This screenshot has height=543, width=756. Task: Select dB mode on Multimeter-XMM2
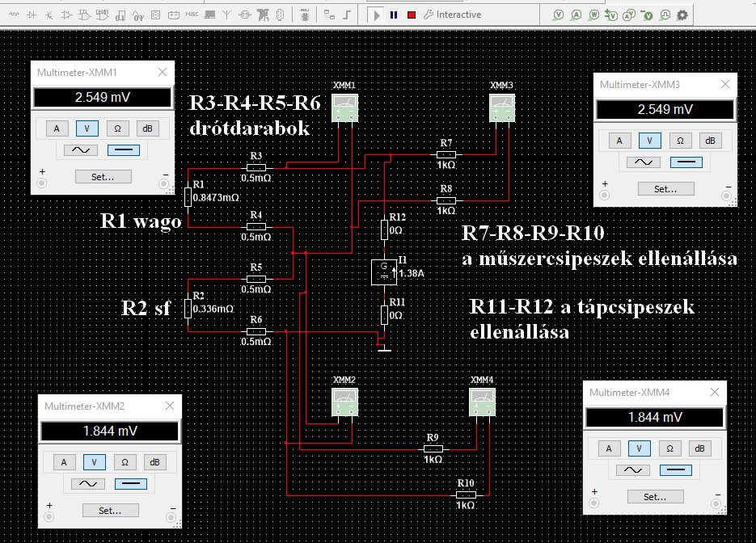pyautogui.click(x=154, y=462)
